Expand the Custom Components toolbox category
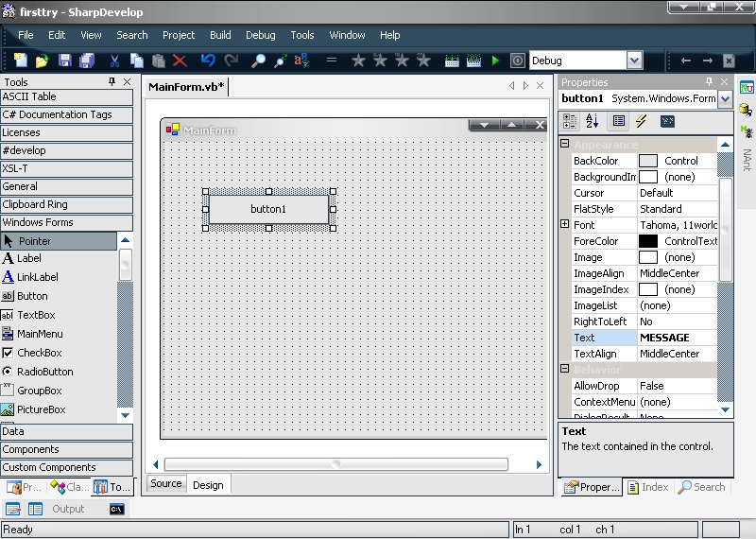Screen dimensions: 756x539 [66, 467]
